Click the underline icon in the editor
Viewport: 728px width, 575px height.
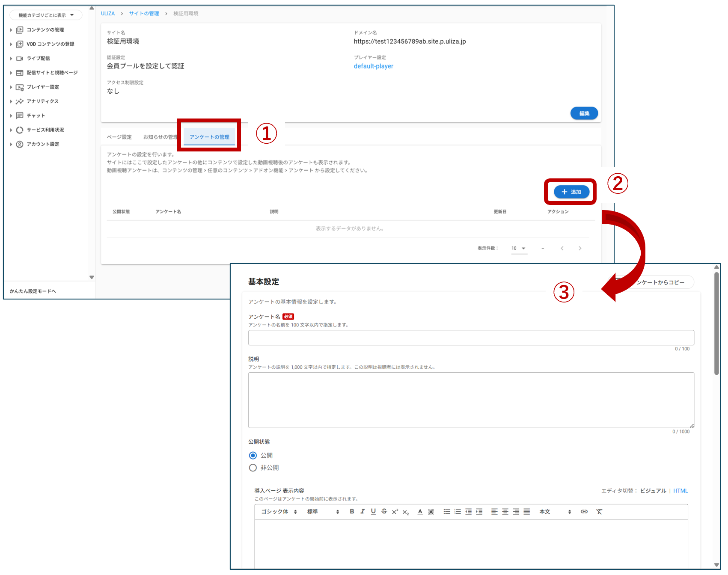coord(373,511)
